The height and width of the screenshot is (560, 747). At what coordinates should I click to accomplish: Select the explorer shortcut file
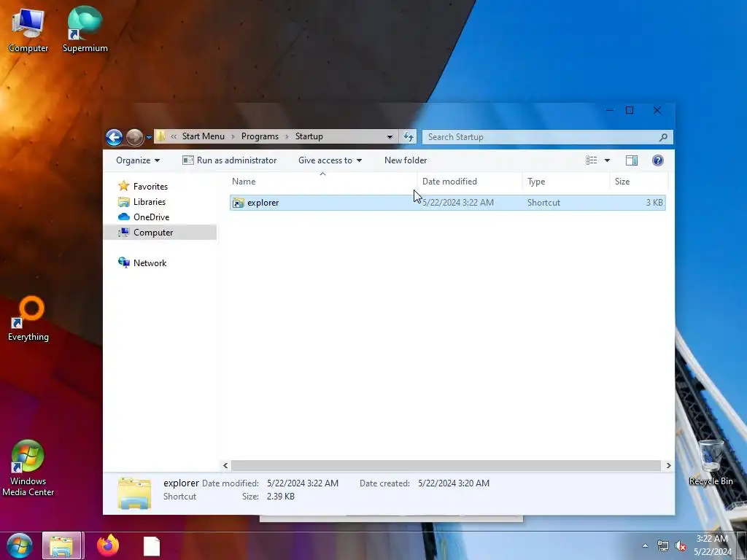(448, 203)
